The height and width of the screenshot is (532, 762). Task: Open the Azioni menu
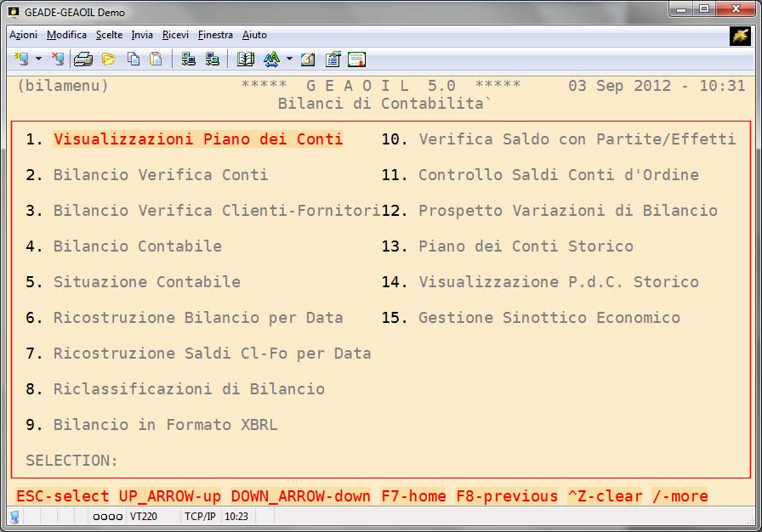coord(23,35)
